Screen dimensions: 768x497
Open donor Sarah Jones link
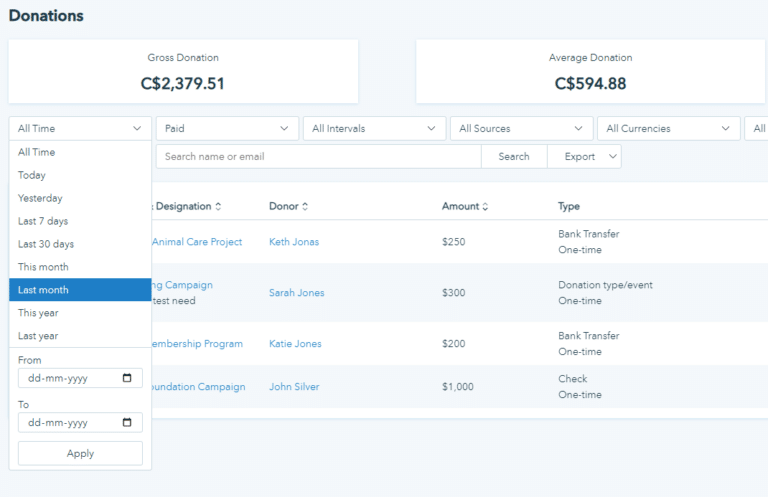click(x=296, y=293)
